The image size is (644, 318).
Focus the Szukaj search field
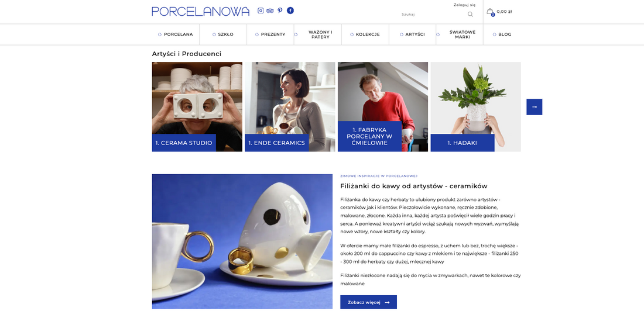[433, 15]
